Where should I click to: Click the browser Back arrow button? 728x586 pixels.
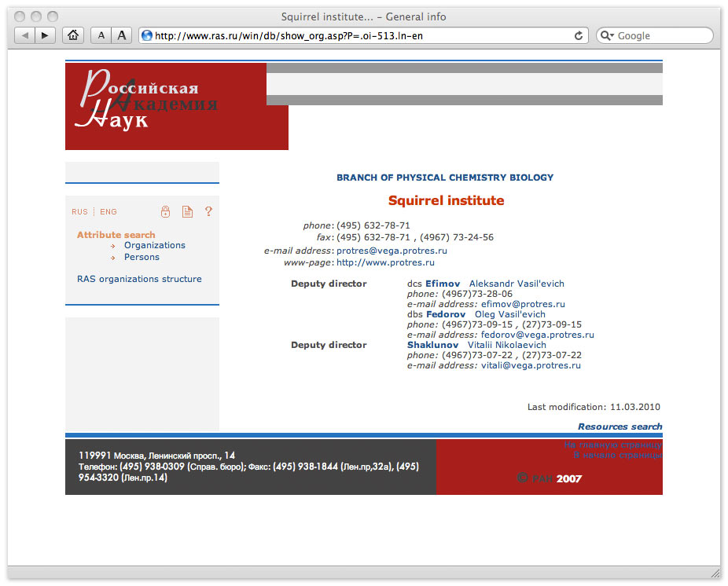24,35
